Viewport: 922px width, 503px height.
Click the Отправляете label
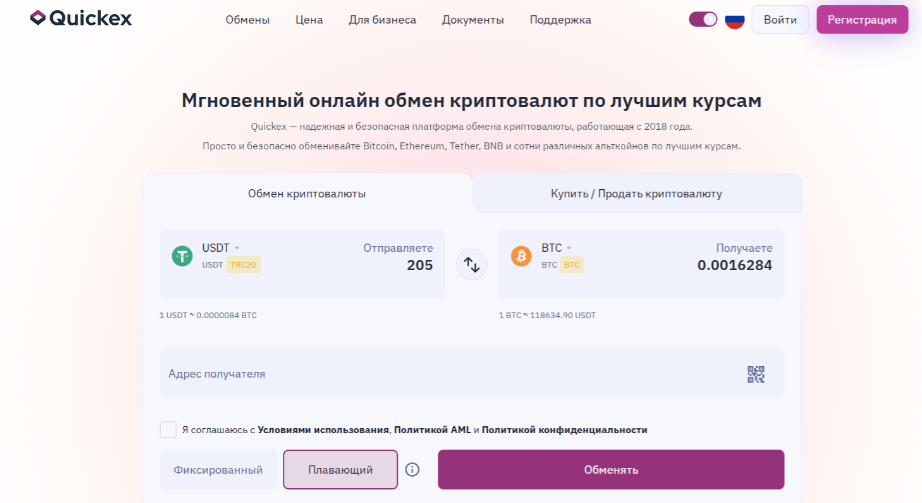(398, 248)
